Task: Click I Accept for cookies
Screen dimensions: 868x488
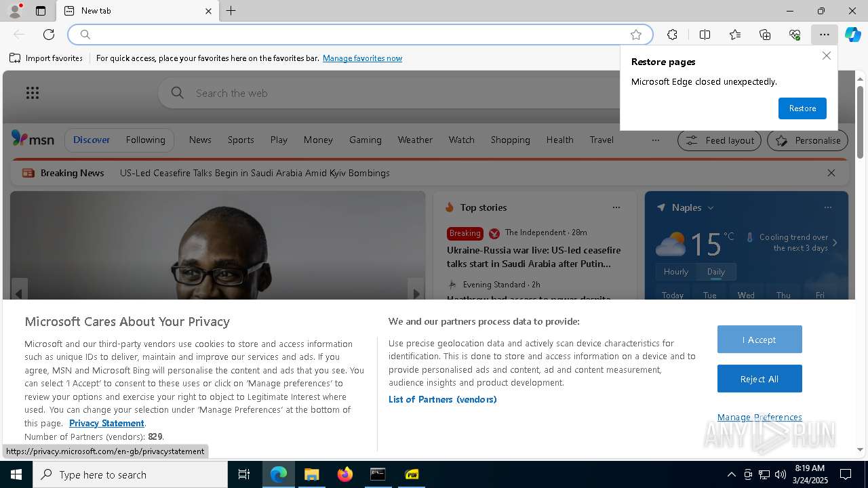Action: click(x=759, y=340)
